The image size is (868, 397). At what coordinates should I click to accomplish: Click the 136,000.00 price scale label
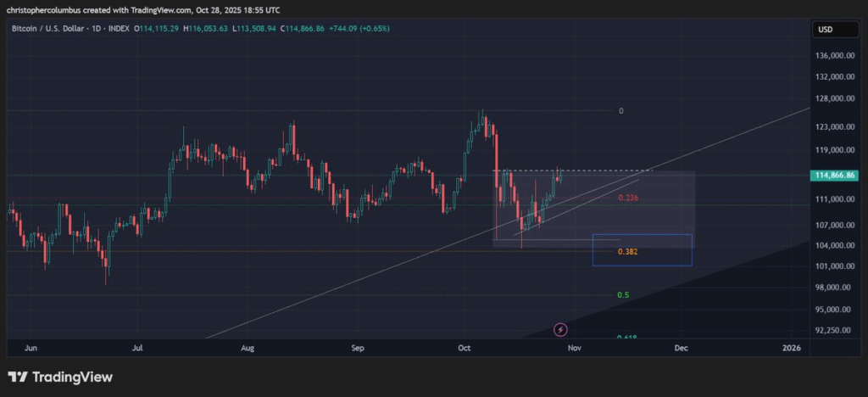click(x=834, y=56)
